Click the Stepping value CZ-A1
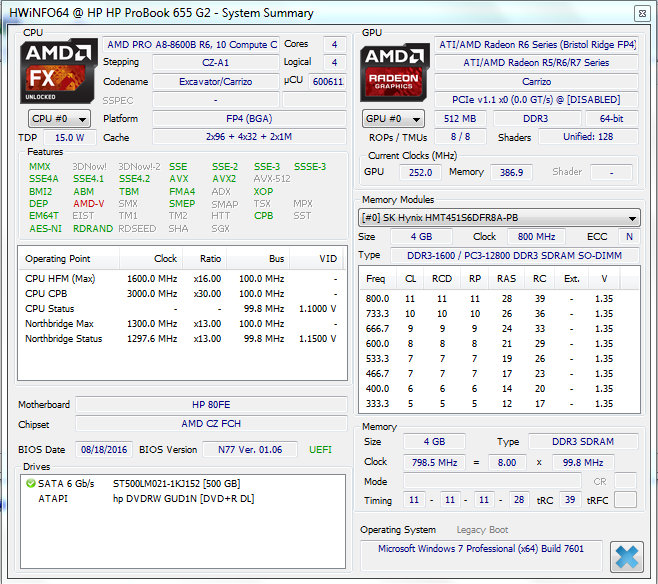Viewport: 658px width, 584px height. click(216, 63)
